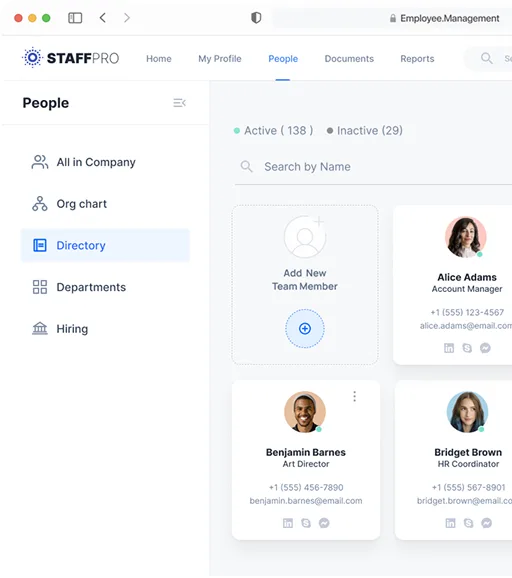Open the Home tab
The width and height of the screenshot is (512, 578).
(x=159, y=59)
